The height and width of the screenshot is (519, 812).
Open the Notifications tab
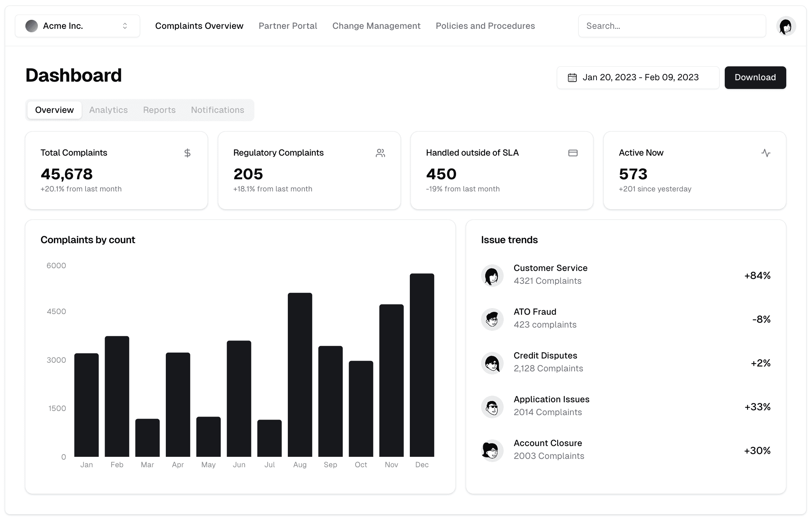[218, 110]
